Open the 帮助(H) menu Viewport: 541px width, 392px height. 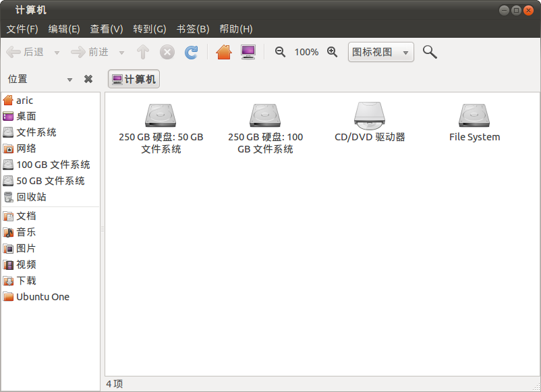coord(236,29)
